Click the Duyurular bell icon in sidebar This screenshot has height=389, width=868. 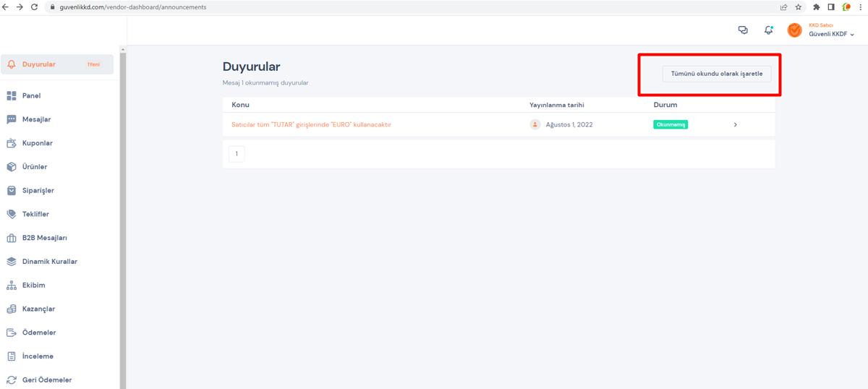pyautogui.click(x=11, y=64)
